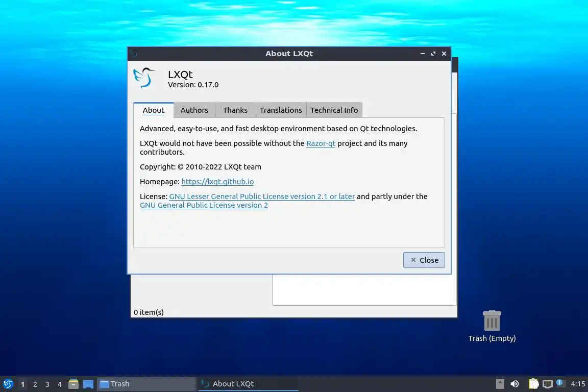Image resolution: width=588 pixels, height=392 pixels.
Task: Click the "Copyright: © 2010-2022 LXQt team" text
Action: point(201,167)
